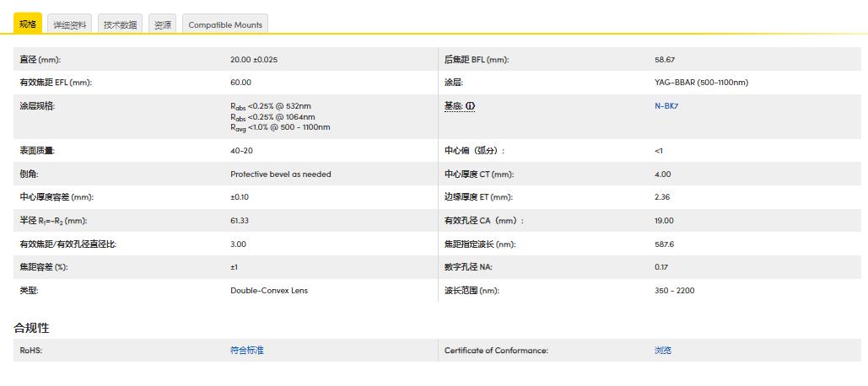Click 浏览 for Certificate of Conformance
868x386 pixels.
(x=663, y=351)
